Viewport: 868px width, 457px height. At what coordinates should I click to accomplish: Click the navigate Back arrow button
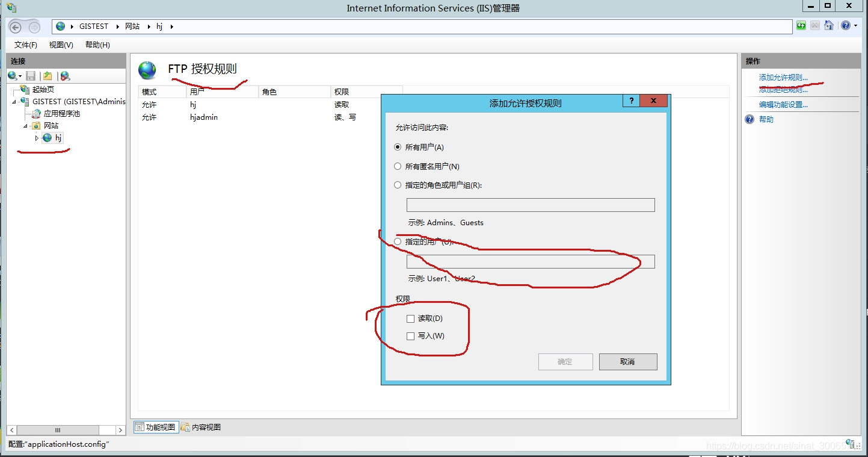(x=16, y=27)
